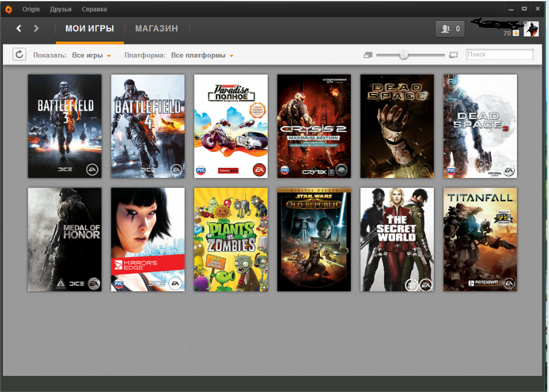Click the tile size slider handle
549x392 pixels.
404,55
